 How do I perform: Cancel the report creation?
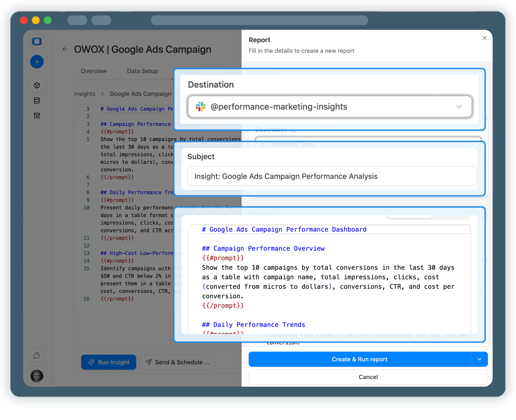(x=368, y=377)
